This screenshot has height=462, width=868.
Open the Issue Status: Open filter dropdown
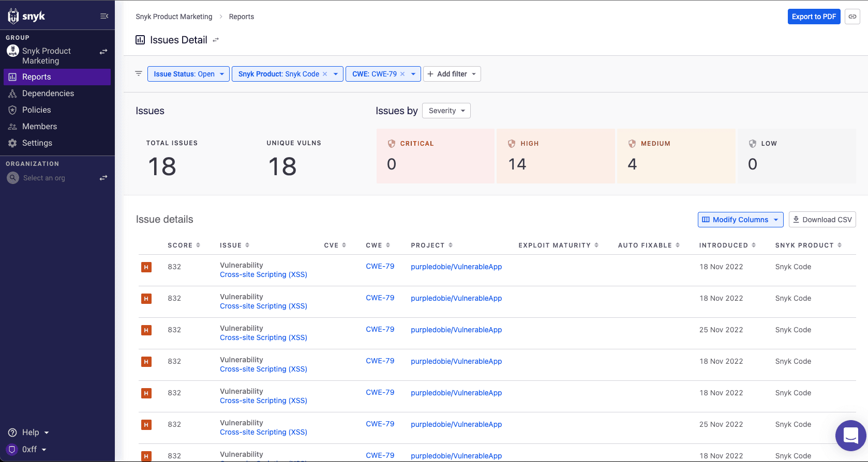(x=188, y=74)
